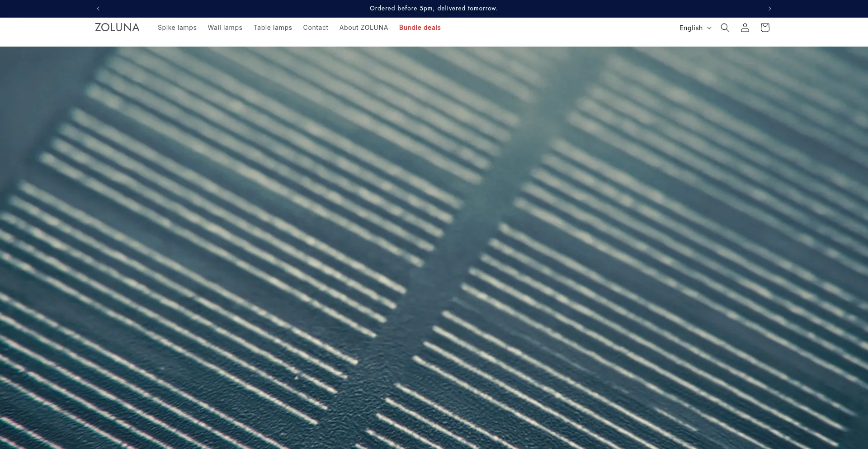Click the 'Ordered before 5pm' announcement text

(x=433, y=9)
